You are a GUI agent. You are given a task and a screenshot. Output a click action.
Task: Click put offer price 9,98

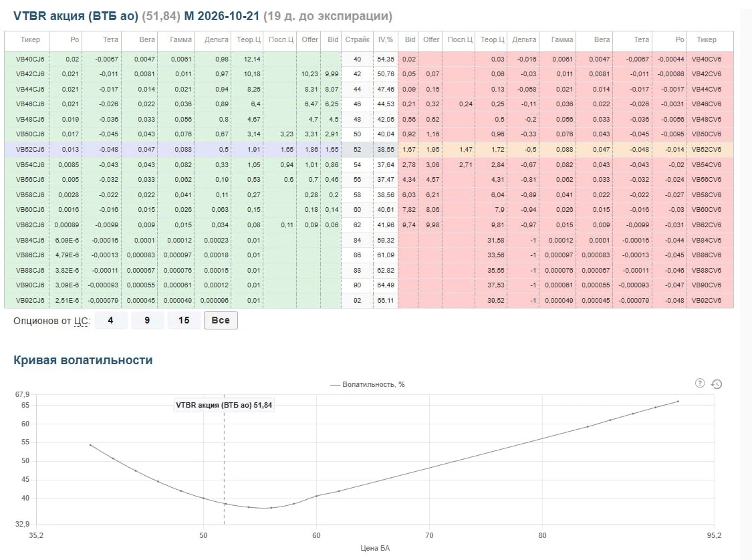coord(432,225)
